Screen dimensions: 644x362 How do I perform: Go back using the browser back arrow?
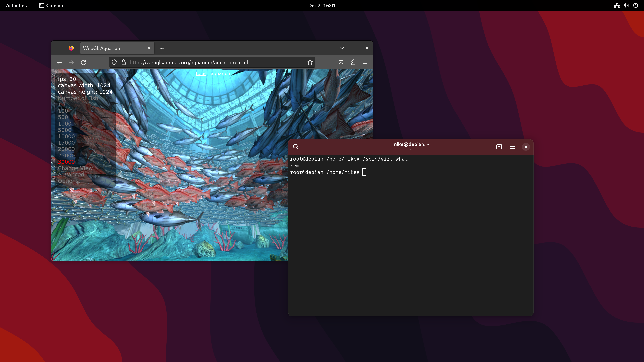pos(59,63)
